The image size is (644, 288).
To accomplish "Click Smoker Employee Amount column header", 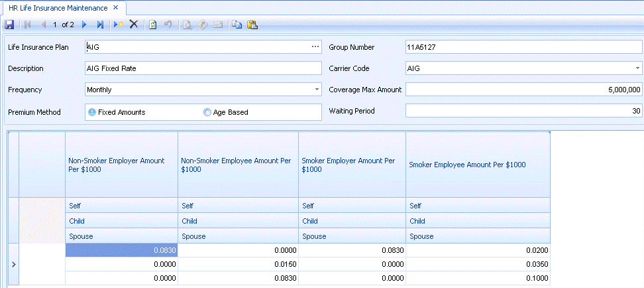I will [x=477, y=165].
